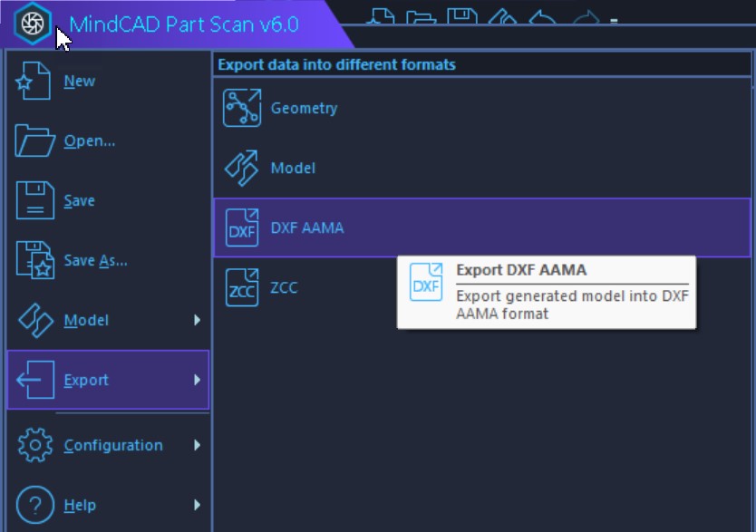Image resolution: width=756 pixels, height=532 pixels.
Task: Select Export in the left menu
Action: [85, 380]
